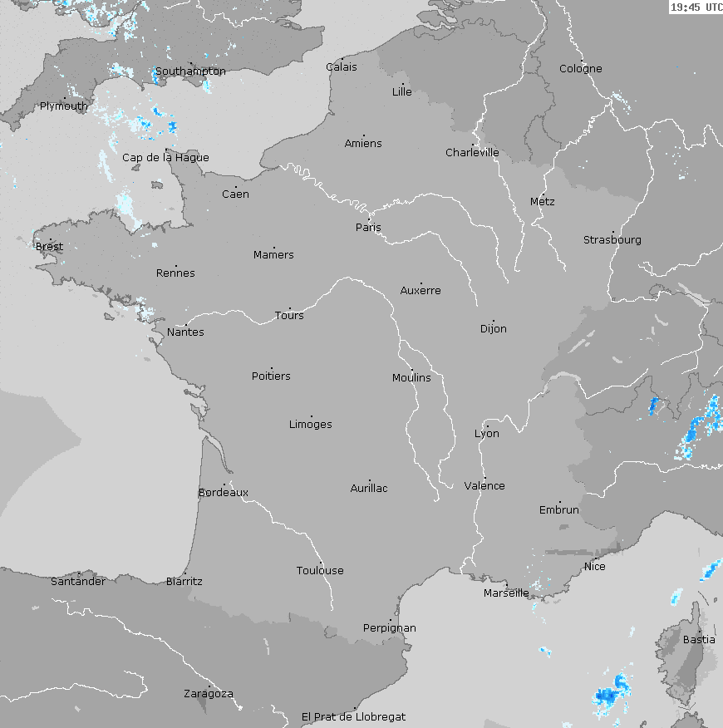Select the Zaragoza city label
The height and width of the screenshot is (728, 723).
pos(208,694)
